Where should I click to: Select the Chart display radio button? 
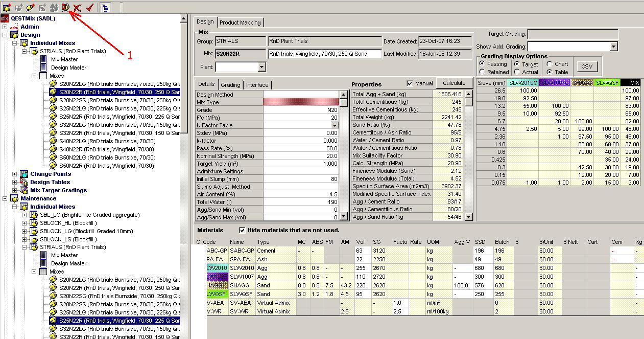coord(549,64)
